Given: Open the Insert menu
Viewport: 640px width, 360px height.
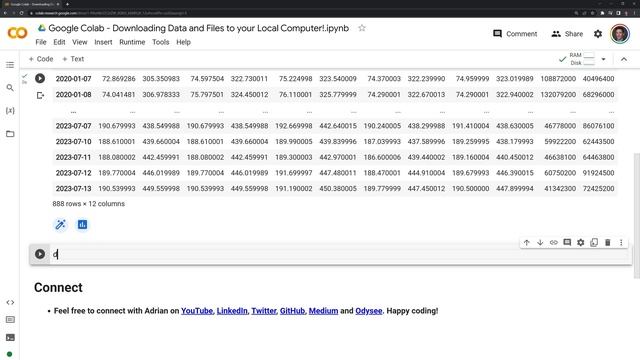Looking at the screenshot, I should 103,42.
